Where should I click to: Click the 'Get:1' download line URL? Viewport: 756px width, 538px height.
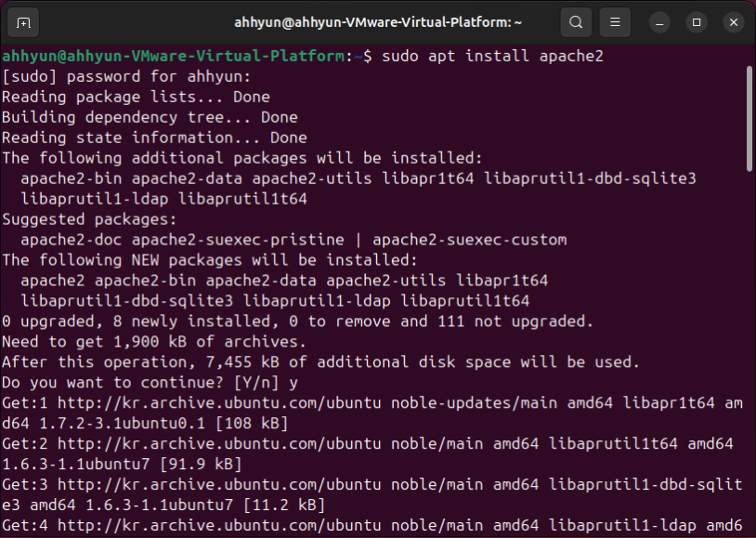(219, 403)
